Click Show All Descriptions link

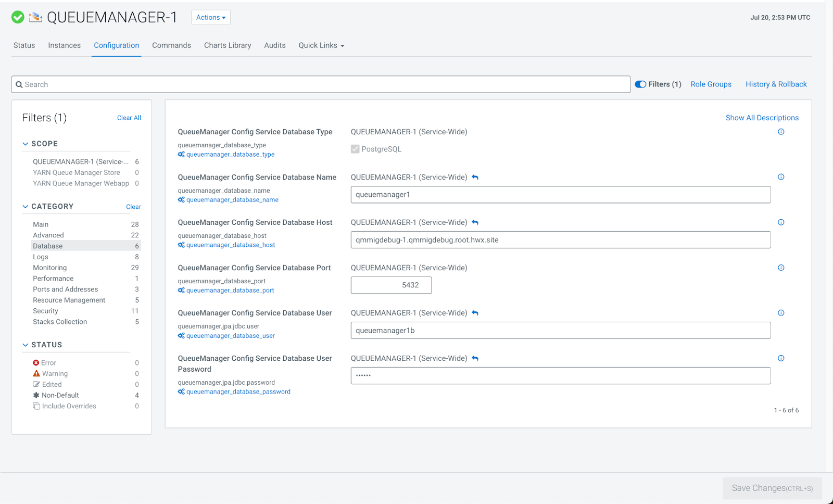762,118
